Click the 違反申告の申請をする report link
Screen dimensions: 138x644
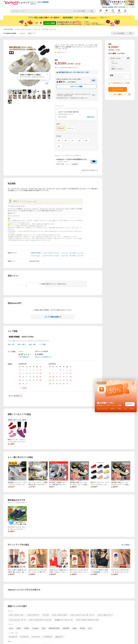pos(90,170)
